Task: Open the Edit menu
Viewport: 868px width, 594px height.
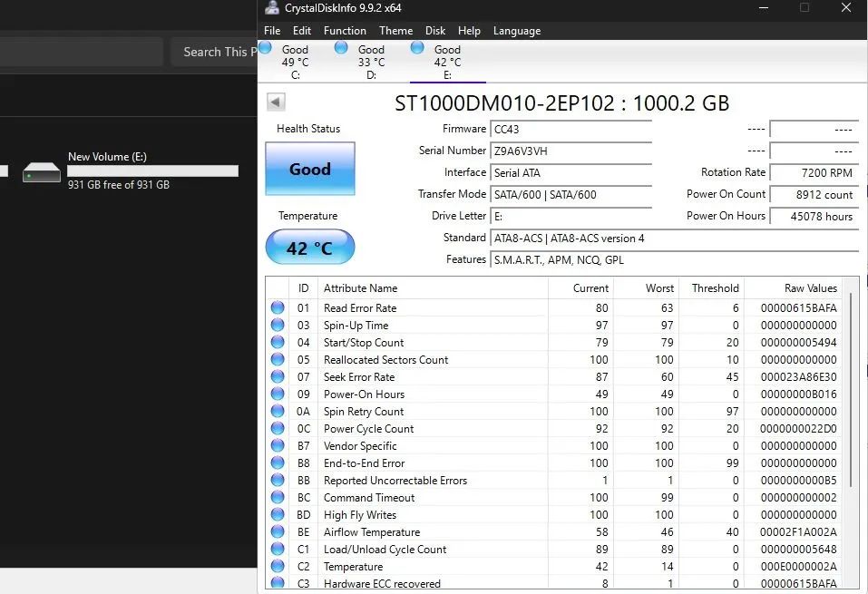Action: click(302, 31)
